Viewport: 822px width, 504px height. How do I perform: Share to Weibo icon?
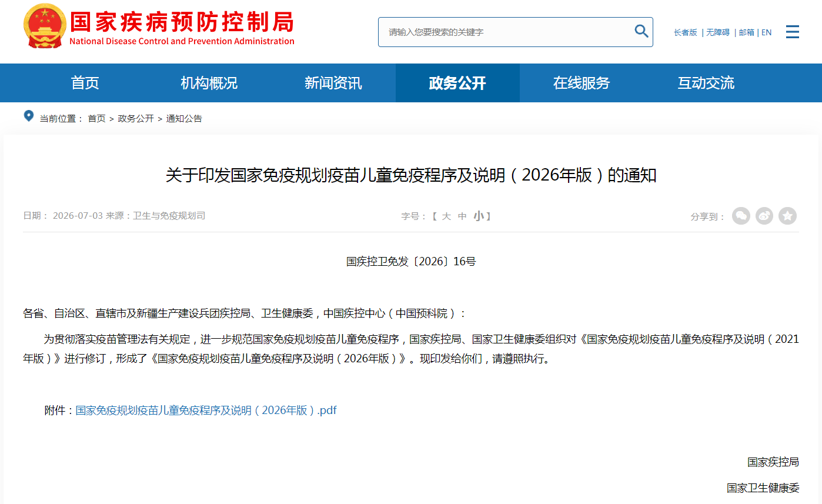[764, 216]
